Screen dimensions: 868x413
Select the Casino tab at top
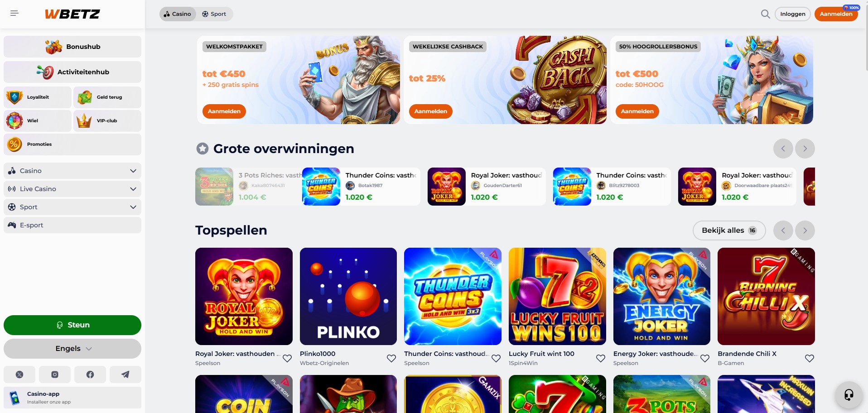[x=178, y=14]
